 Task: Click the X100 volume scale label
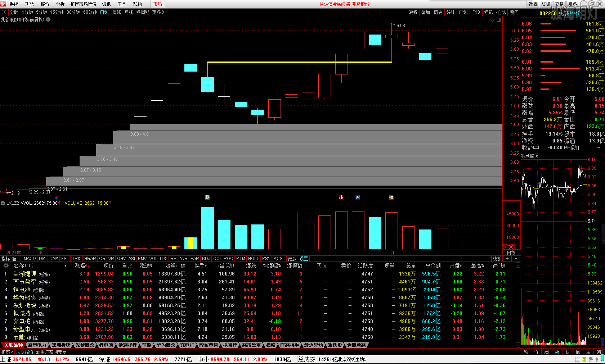508,247
